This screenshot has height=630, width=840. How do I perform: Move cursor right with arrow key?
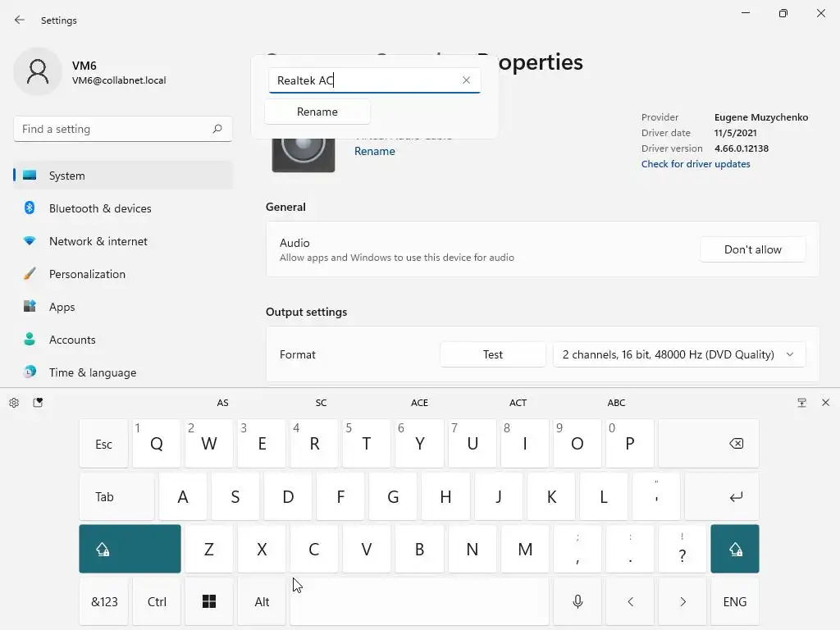pos(682,601)
